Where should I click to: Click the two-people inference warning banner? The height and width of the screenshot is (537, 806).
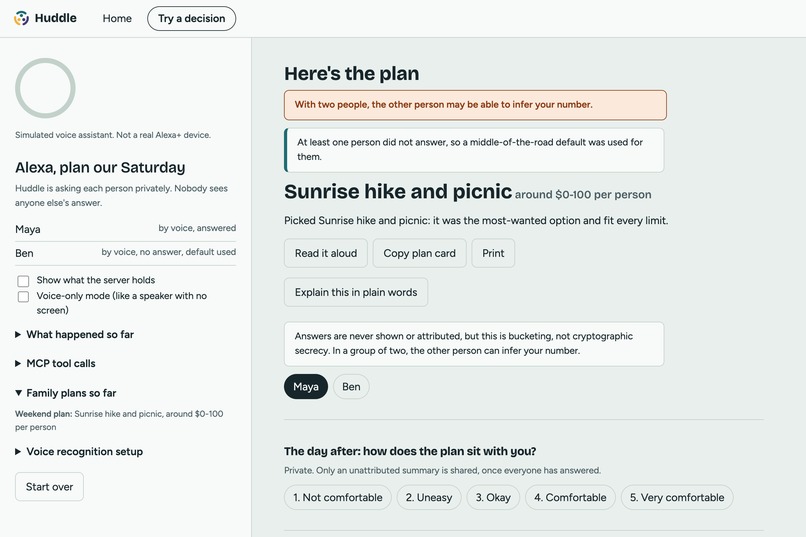(475, 105)
